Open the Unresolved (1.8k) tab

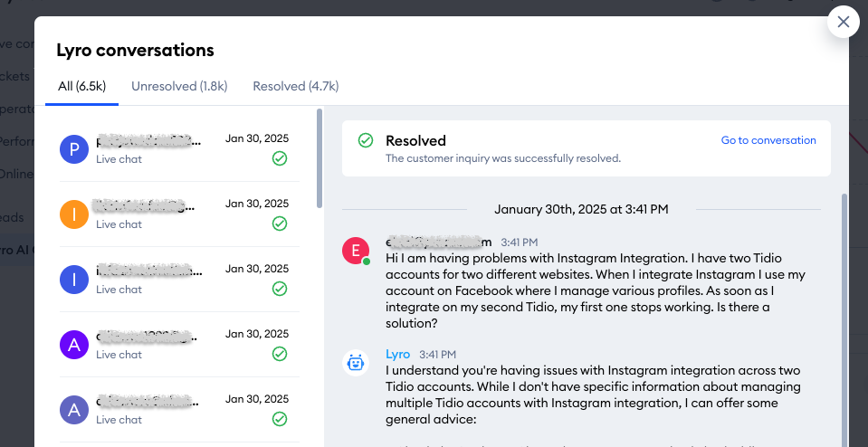coord(179,86)
